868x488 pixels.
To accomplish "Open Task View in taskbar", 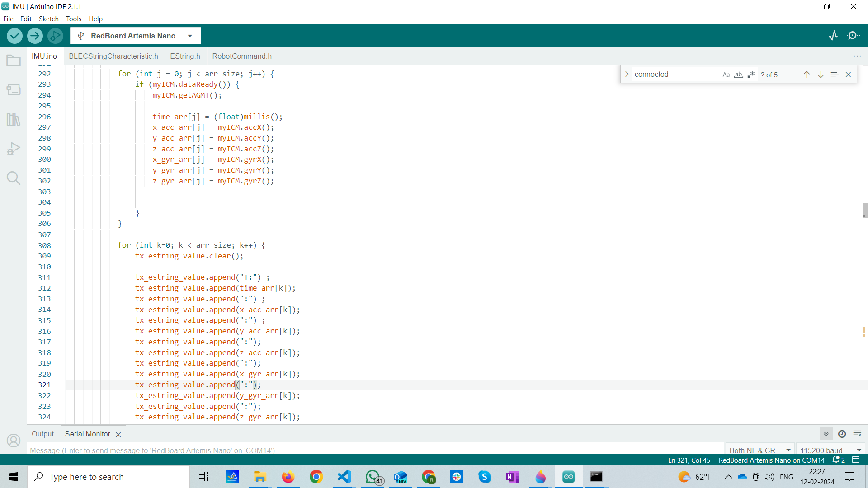I will tap(203, 477).
